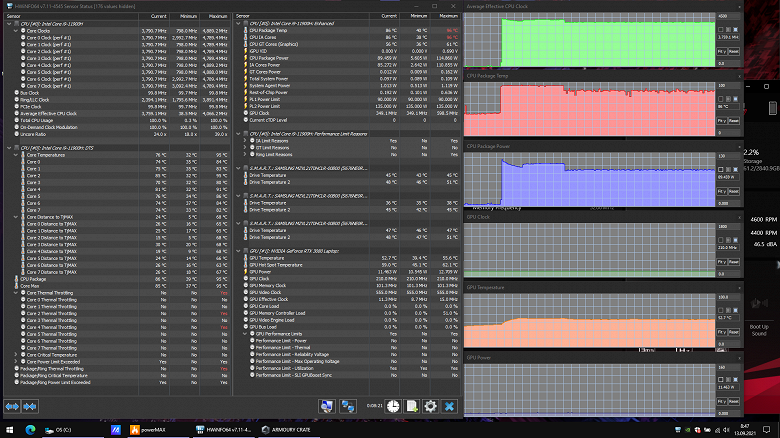Viewport: 780px width, 438px height.
Task: Launch Microsoft Edge from the taskbar
Action: click(x=30, y=430)
